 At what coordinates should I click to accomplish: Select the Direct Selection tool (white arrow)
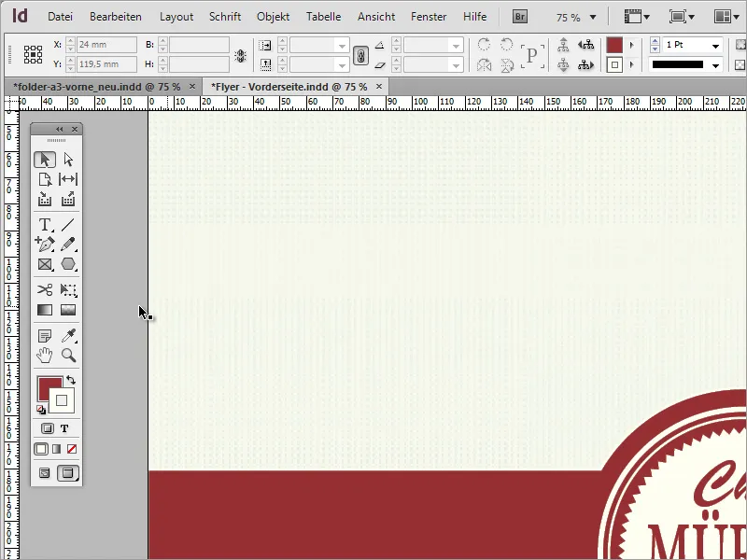pos(68,160)
